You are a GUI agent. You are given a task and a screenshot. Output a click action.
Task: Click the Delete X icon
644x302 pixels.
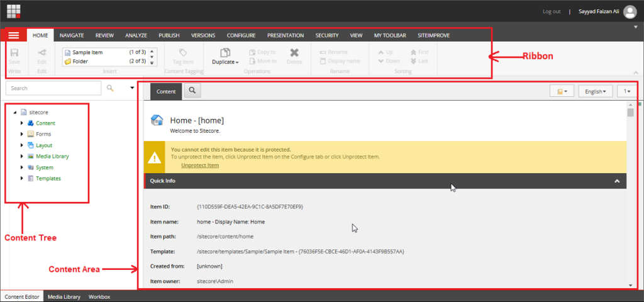coord(294,53)
